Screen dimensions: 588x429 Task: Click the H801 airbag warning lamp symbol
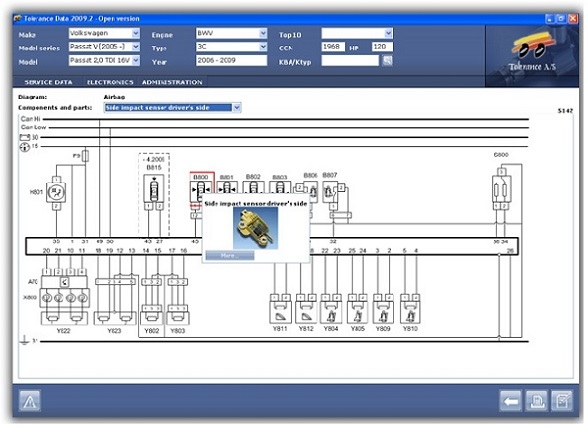[56, 192]
